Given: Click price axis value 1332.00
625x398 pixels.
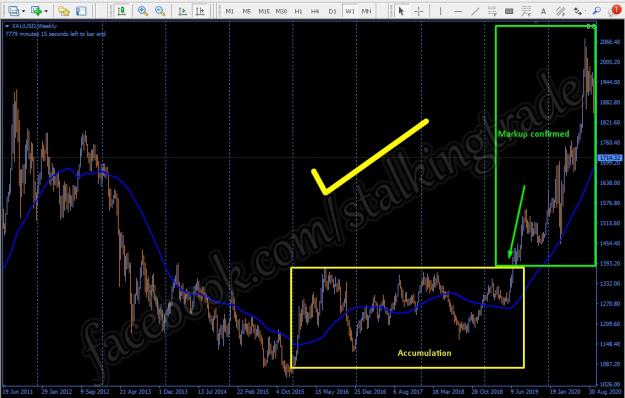Looking at the screenshot, I should [610, 284].
